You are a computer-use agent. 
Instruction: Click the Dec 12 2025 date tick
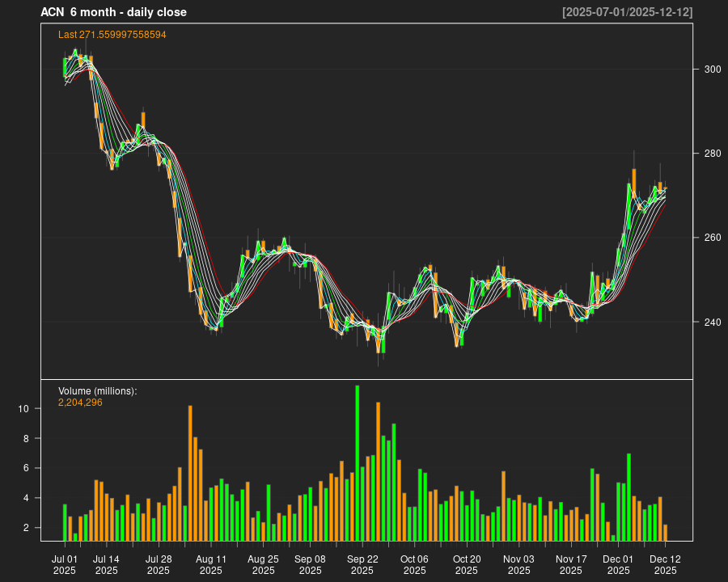point(665,564)
